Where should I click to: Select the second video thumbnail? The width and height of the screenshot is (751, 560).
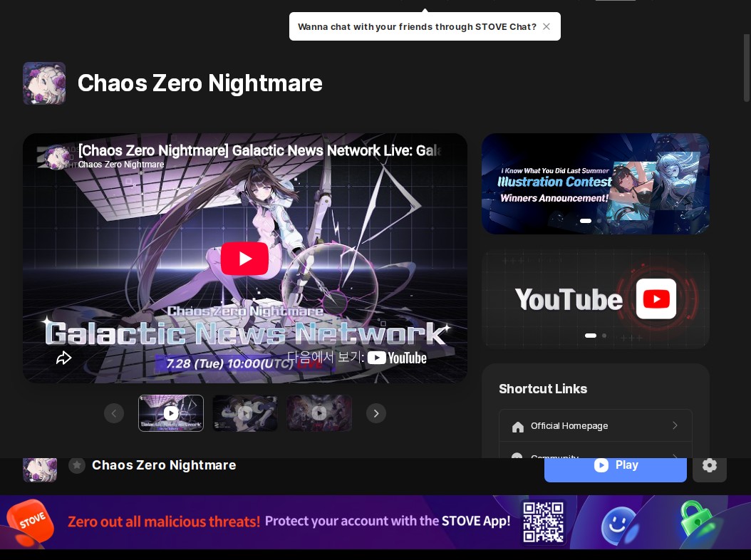click(244, 413)
